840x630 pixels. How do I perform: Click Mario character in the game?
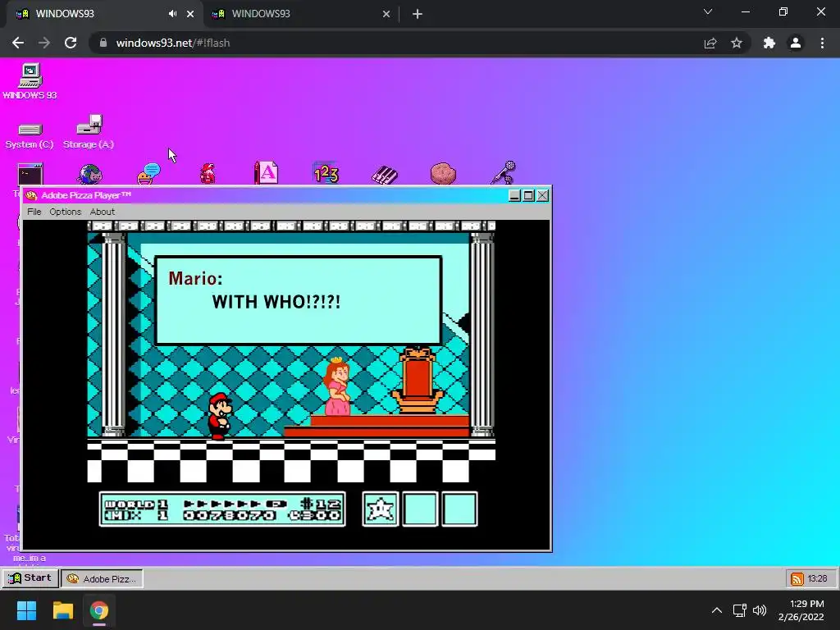coord(219,416)
